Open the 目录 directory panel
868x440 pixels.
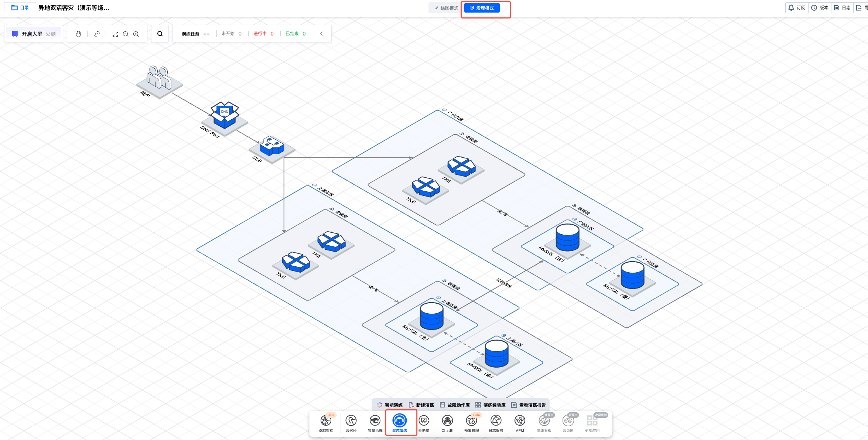(x=20, y=8)
